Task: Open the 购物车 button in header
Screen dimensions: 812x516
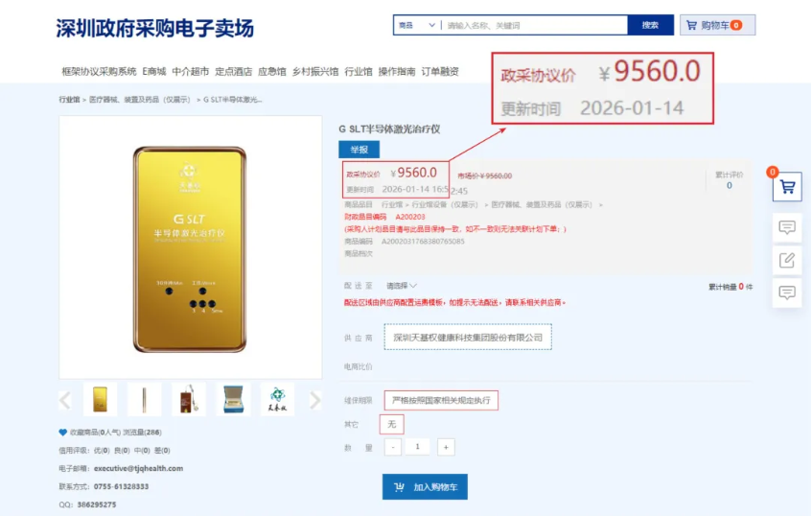Action: click(x=717, y=25)
